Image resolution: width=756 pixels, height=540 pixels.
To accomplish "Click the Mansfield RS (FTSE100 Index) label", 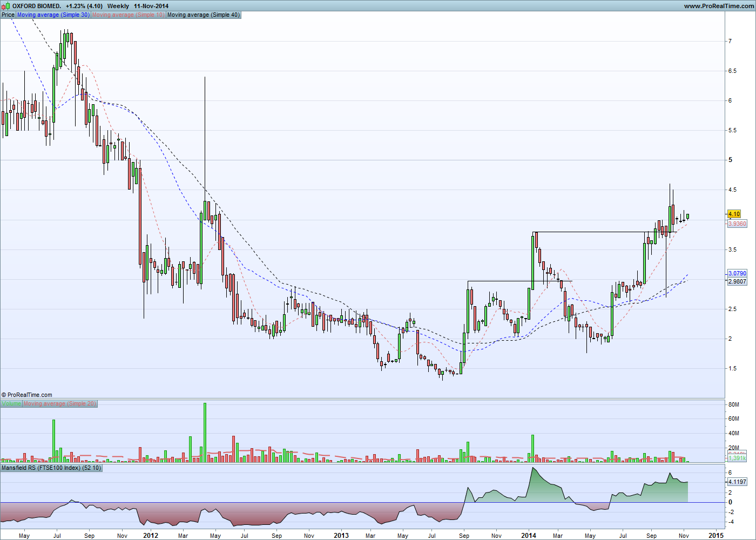I will click(x=51, y=468).
